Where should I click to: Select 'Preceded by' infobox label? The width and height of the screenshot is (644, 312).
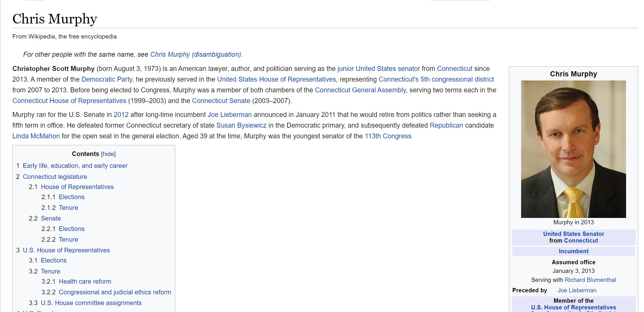529,290
